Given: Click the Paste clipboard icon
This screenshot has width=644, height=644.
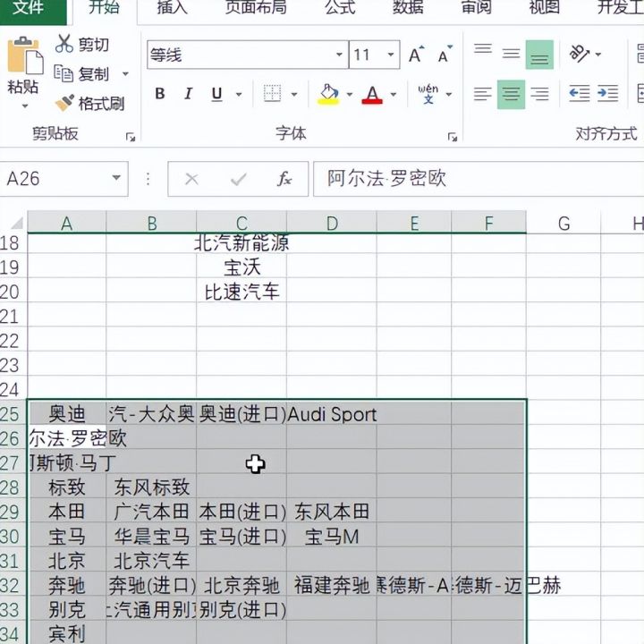Looking at the screenshot, I should pyautogui.click(x=25, y=55).
